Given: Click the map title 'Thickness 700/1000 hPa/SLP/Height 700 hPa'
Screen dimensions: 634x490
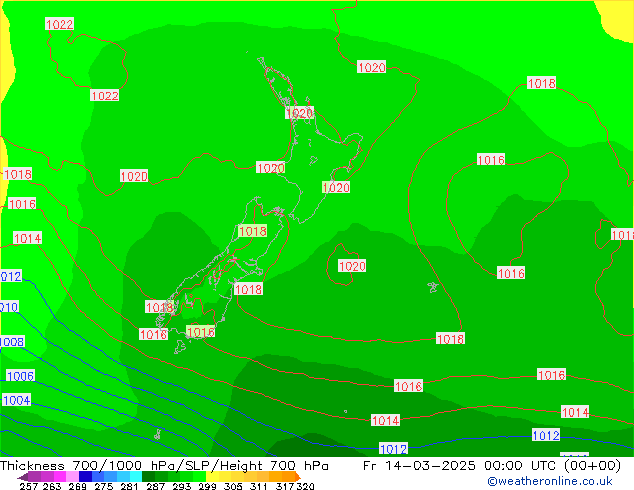Looking at the screenshot, I should tap(164, 466).
